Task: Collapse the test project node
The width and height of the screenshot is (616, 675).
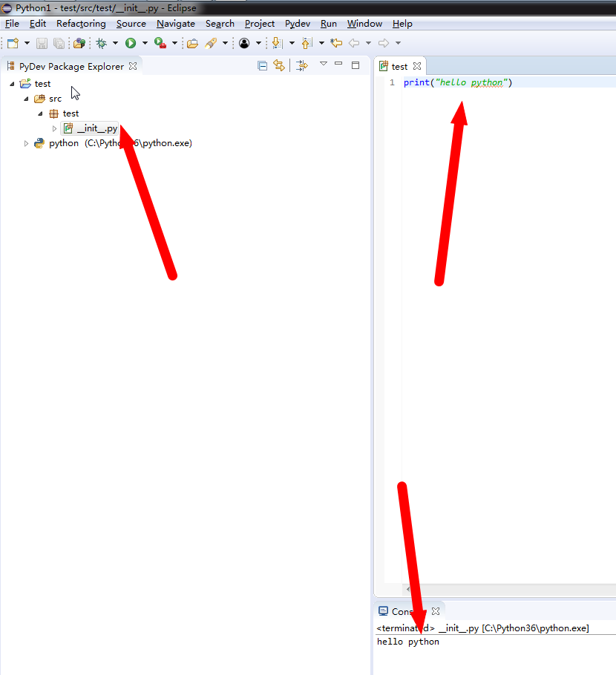Action: [12, 84]
